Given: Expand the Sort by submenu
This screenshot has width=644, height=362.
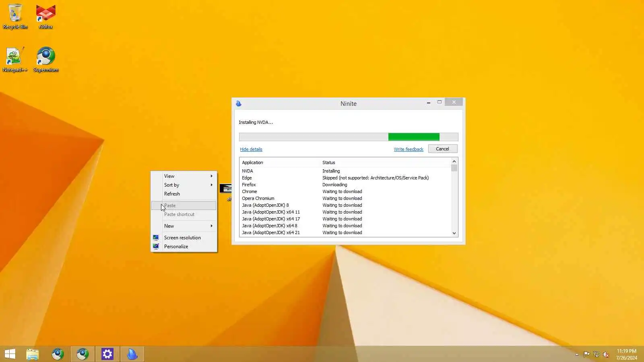Looking at the screenshot, I should (x=184, y=185).
